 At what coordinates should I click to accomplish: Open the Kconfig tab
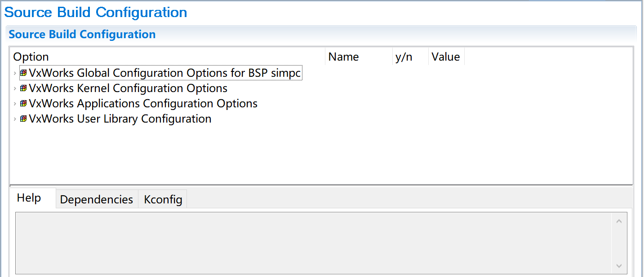163,199
